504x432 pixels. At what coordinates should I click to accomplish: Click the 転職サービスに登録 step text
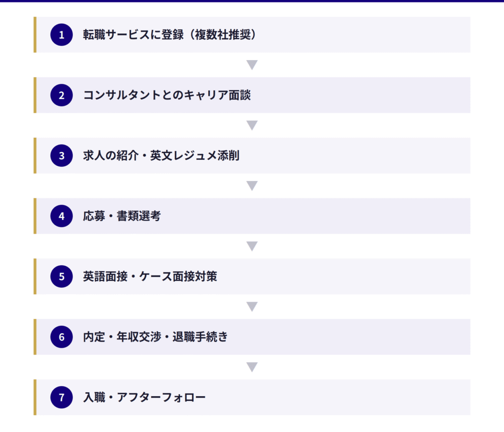[170, 34]
